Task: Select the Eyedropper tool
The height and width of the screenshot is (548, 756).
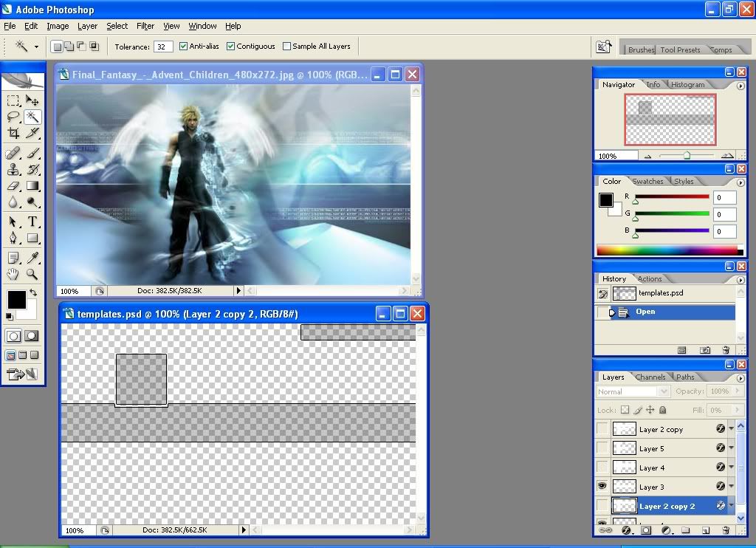Action: (32, 258)
